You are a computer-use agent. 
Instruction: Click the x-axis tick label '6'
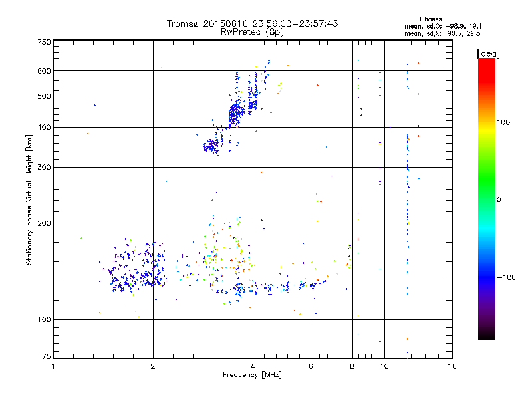tap(311, 366)
